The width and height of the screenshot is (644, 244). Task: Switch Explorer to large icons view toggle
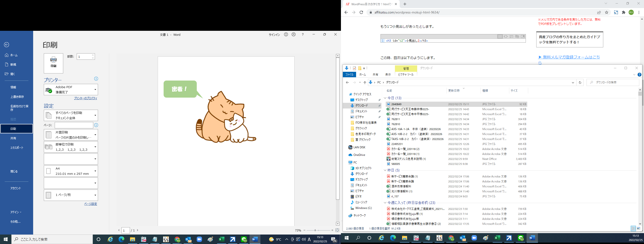pyautogui.click(x=638, y=229)
